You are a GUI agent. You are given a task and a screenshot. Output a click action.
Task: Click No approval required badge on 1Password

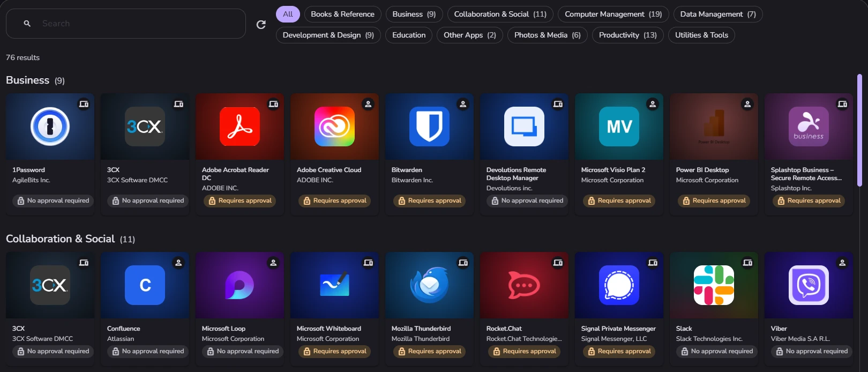tap(53, 200)
